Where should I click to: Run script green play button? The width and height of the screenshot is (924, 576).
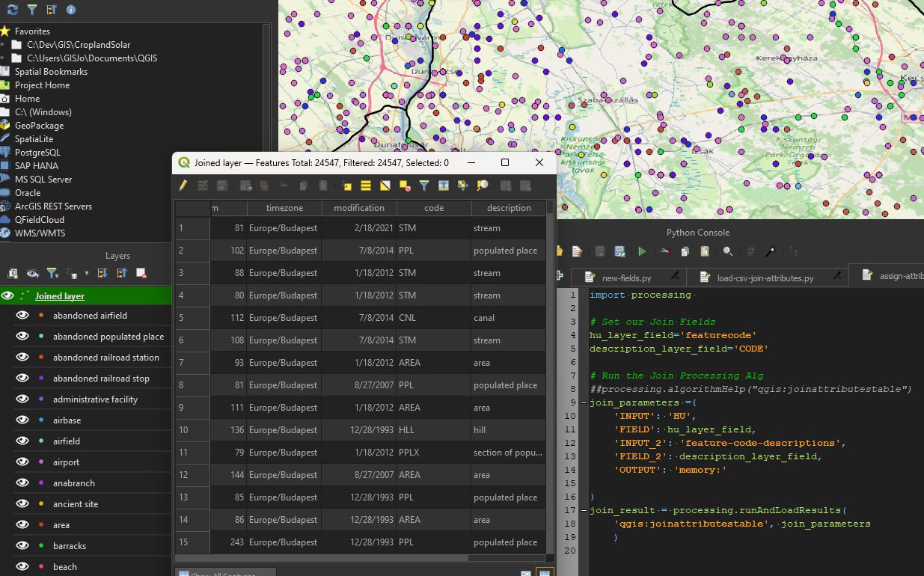coord(643,251)
